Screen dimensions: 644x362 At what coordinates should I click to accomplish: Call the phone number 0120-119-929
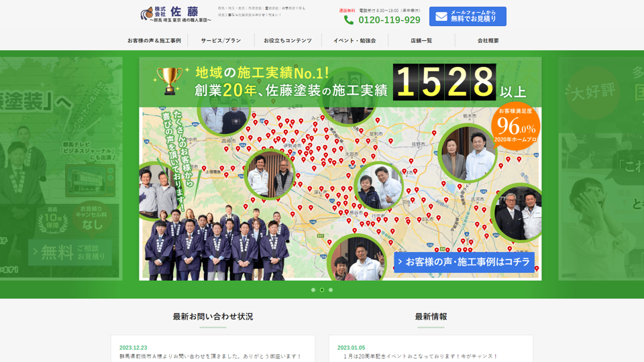click(389, 20)
